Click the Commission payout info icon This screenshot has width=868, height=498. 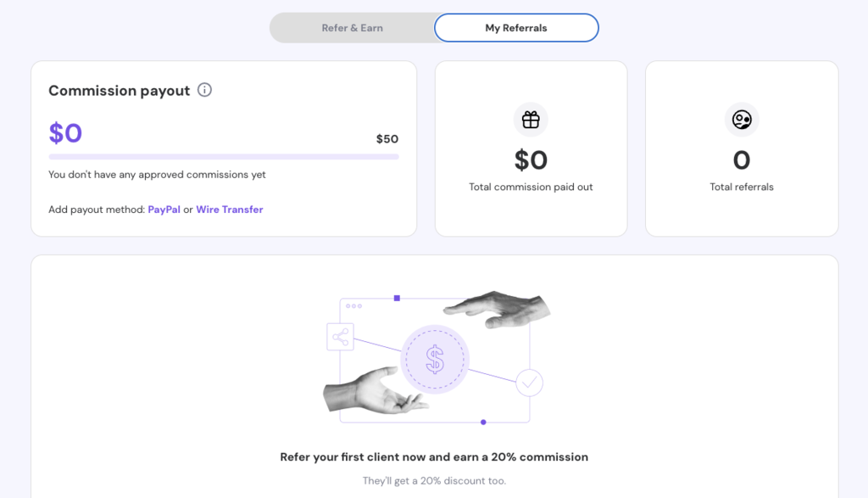pyautogui.click(x=203, y=90)
